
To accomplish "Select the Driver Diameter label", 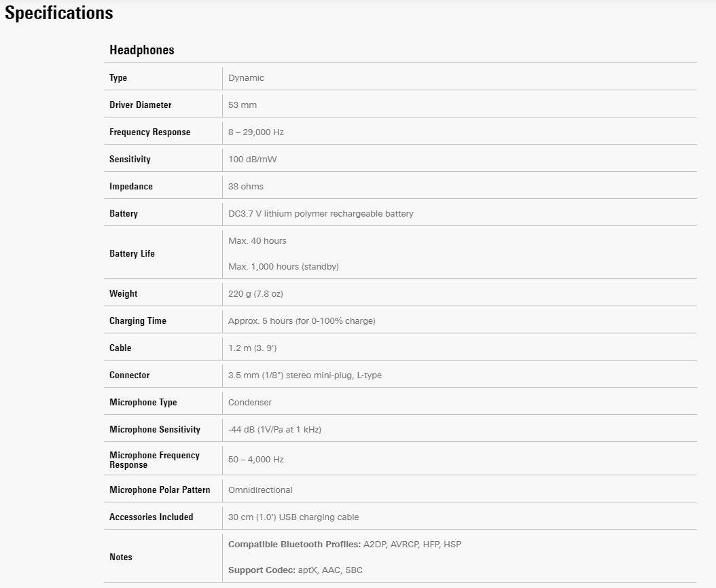I will 140,105.
